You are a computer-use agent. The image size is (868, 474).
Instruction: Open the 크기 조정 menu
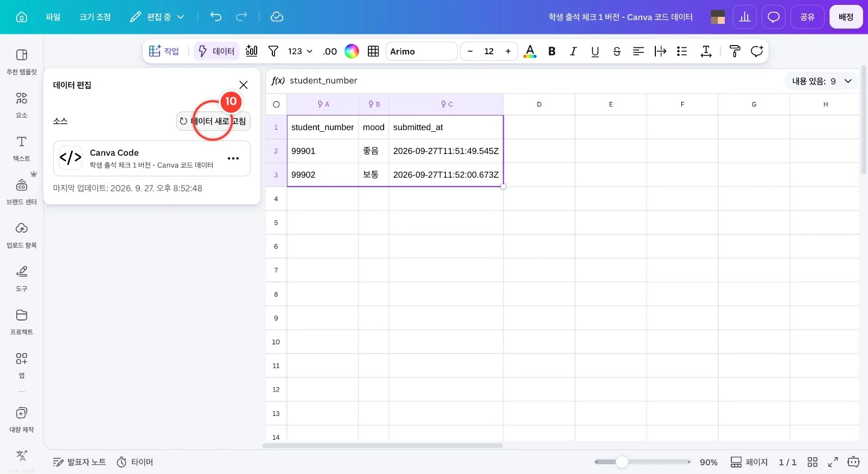[x=95, y=17]
